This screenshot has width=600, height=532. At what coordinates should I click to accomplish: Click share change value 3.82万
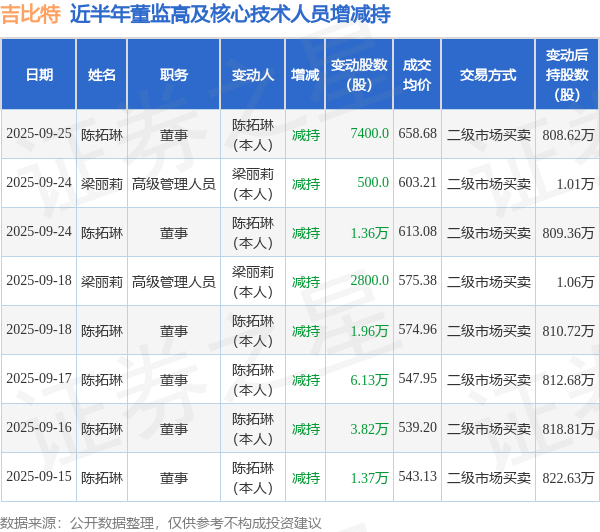pyautogui.click(x=370, y=429)
